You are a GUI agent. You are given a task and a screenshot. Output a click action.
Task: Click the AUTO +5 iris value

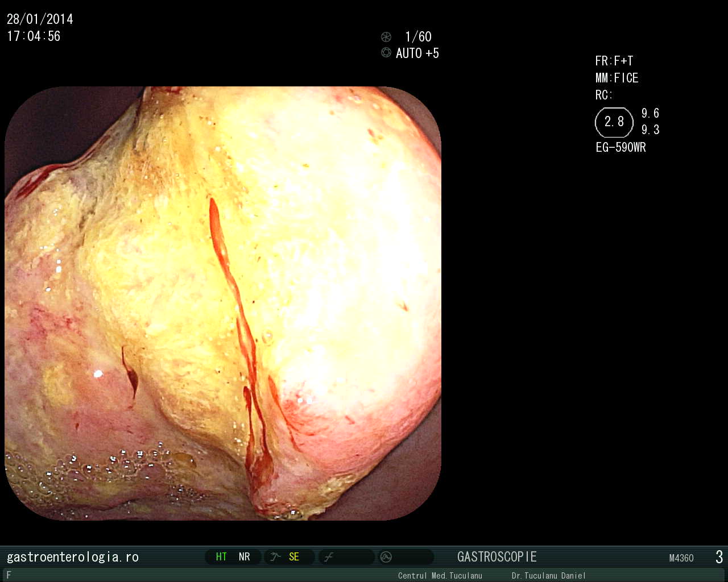click(417, 53)
